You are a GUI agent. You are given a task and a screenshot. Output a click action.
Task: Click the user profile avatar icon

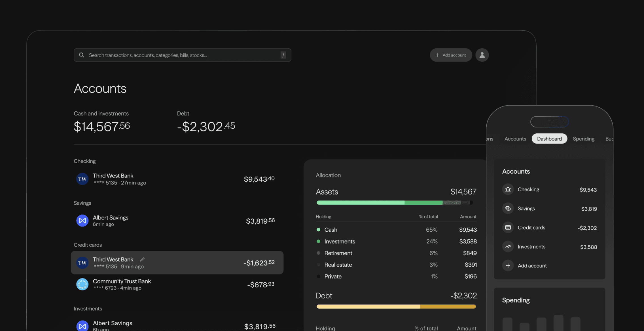(x=482, y=55)
